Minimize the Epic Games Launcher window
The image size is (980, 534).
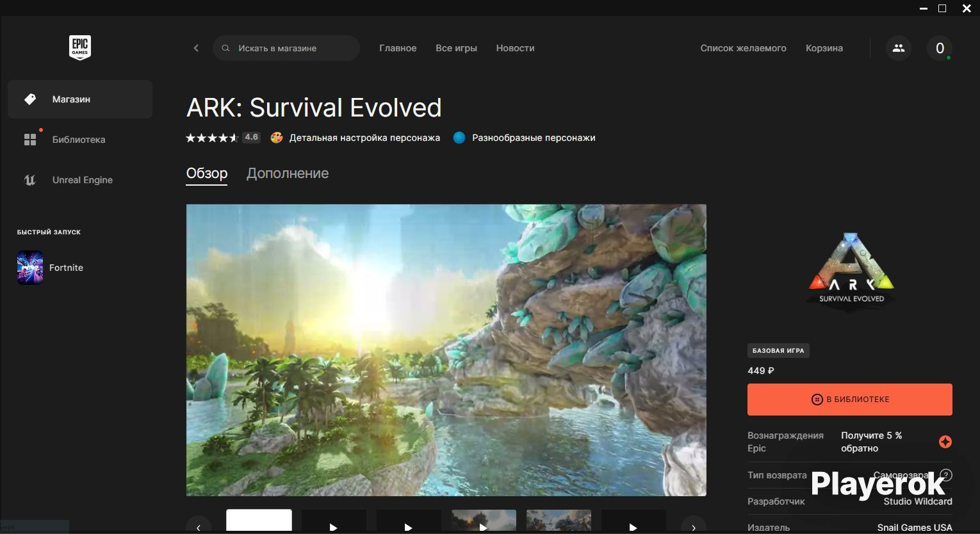coord(924,8)
